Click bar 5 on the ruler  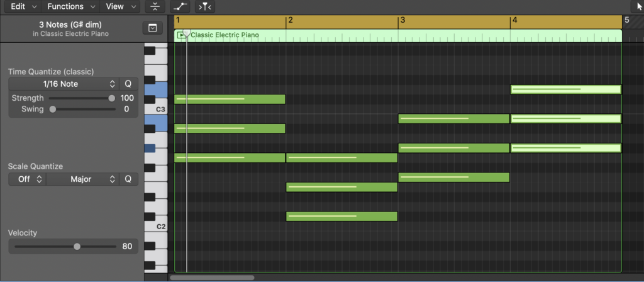click(x=627, y=20)
